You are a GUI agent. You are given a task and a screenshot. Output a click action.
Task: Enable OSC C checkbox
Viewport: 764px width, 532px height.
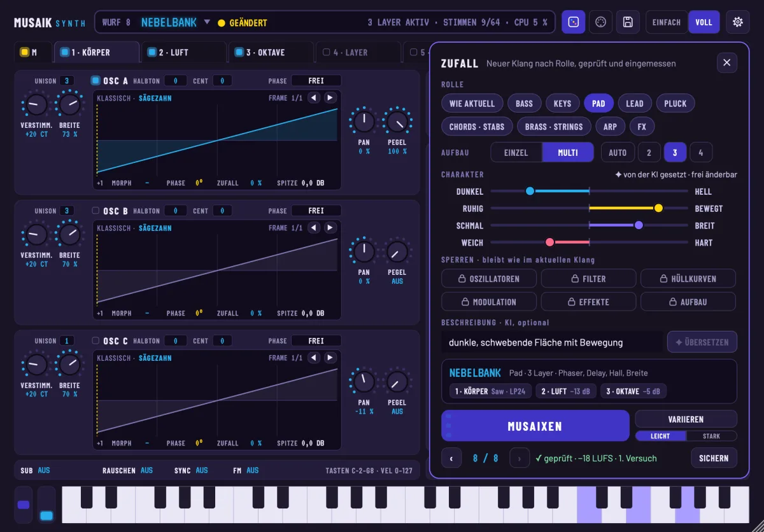(95, 340)
